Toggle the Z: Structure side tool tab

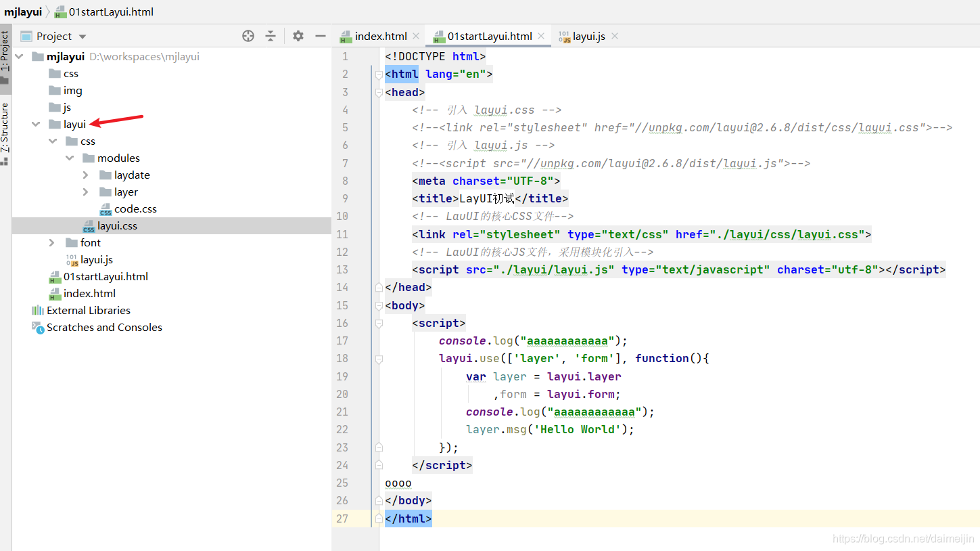pos(5,133)
